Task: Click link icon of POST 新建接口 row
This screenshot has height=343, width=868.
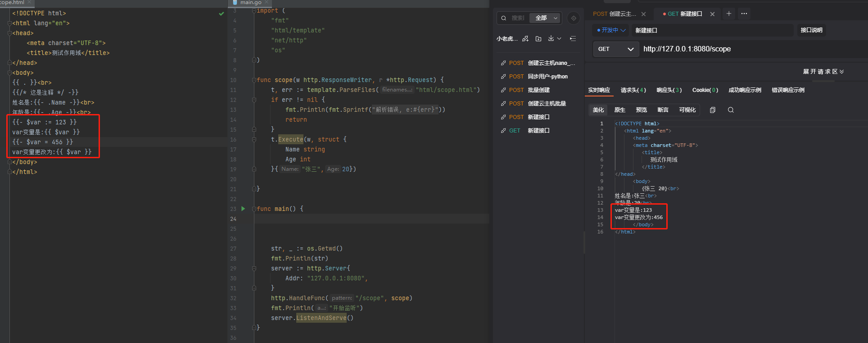Action: coord(503,117)
